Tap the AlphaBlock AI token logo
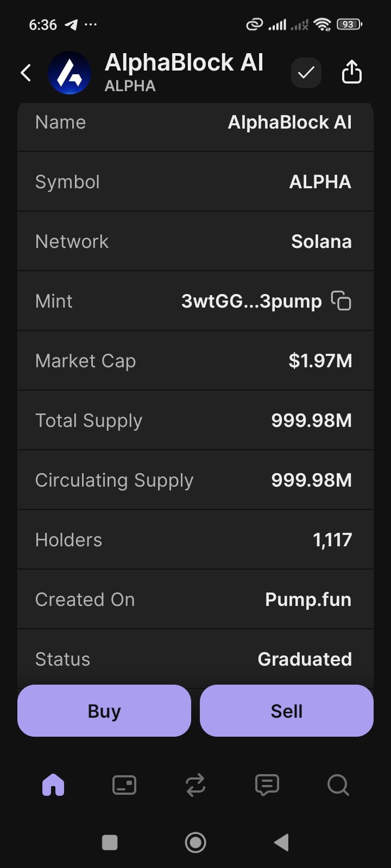This screenshot has width=391, height=868. tap(70, 73)
